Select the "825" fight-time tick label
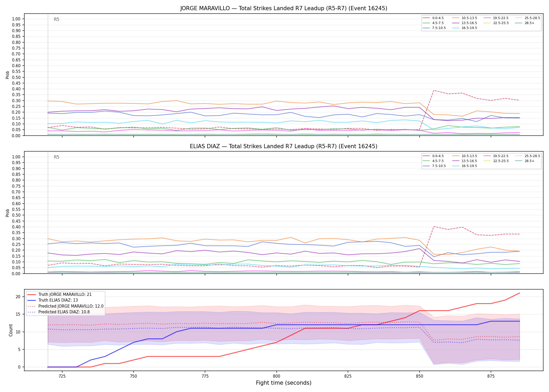The image size is (549, 392). click(348, 376)
